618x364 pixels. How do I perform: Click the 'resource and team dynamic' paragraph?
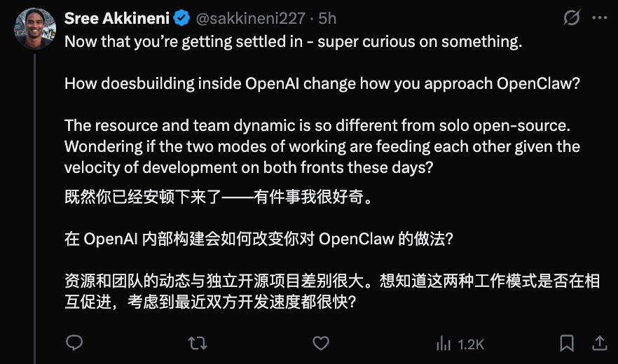(322, 147)
